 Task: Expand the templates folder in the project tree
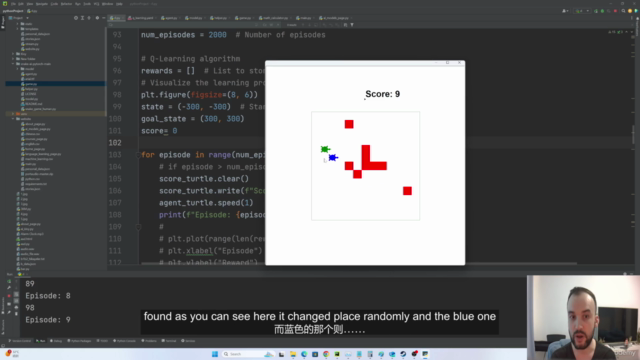pos(18,29)
